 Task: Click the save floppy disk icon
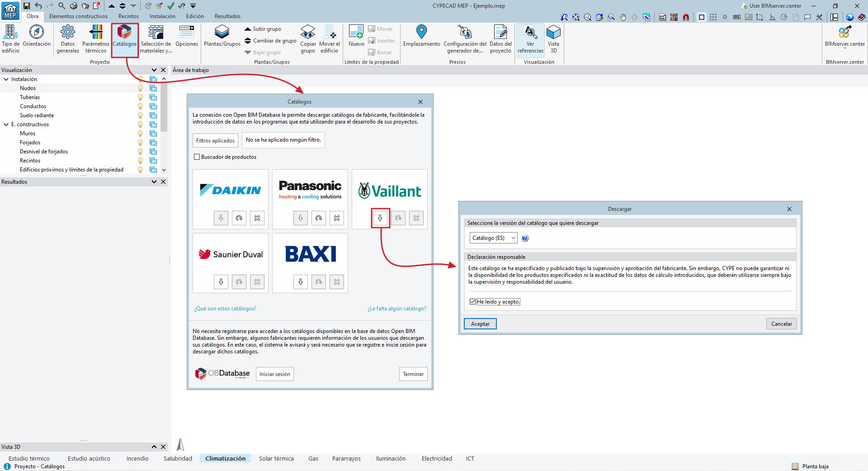[27, 6]
